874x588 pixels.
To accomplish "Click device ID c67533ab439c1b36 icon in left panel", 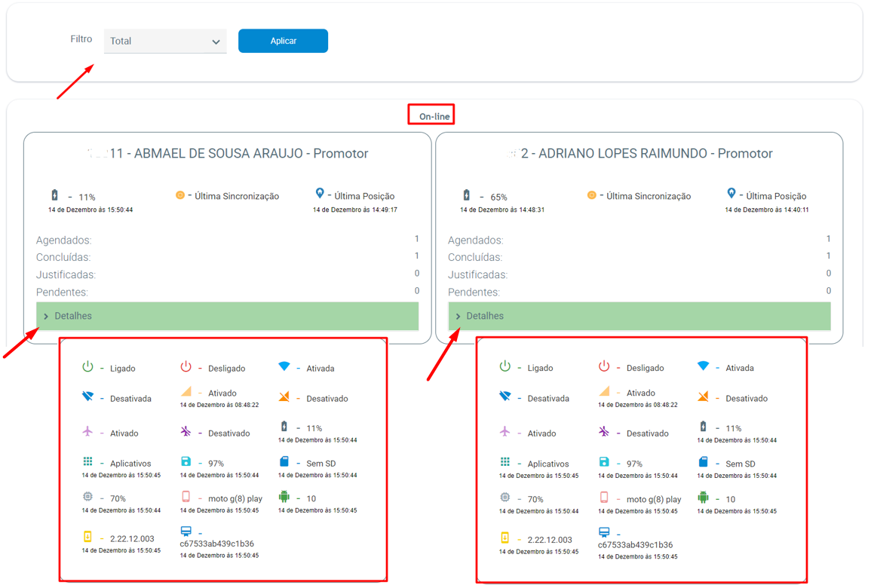I will (x=186, y=531).
